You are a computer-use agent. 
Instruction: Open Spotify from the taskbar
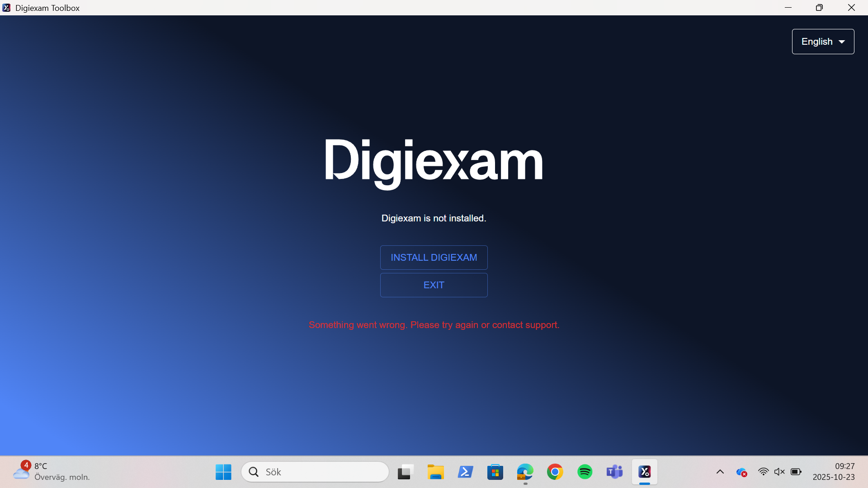point(585,471)
